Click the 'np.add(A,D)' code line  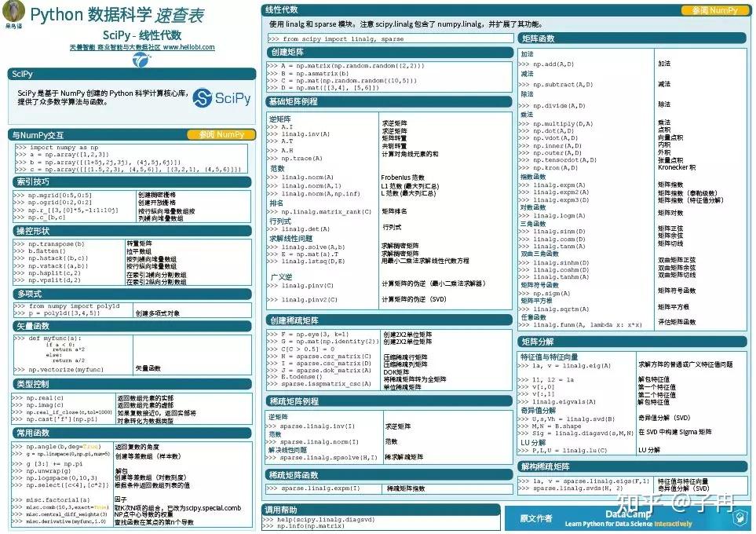coord(546,64)
